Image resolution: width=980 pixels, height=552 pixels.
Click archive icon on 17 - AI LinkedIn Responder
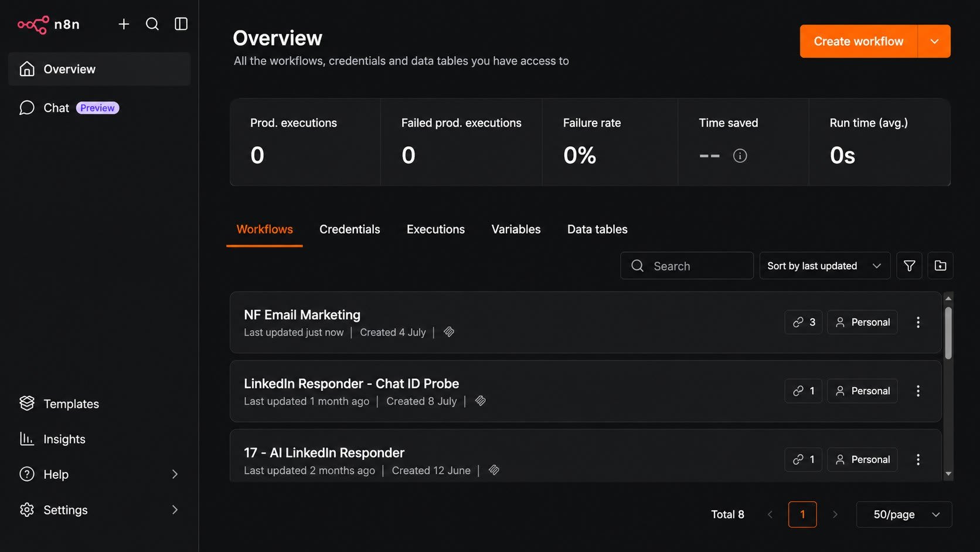point(494,470)
